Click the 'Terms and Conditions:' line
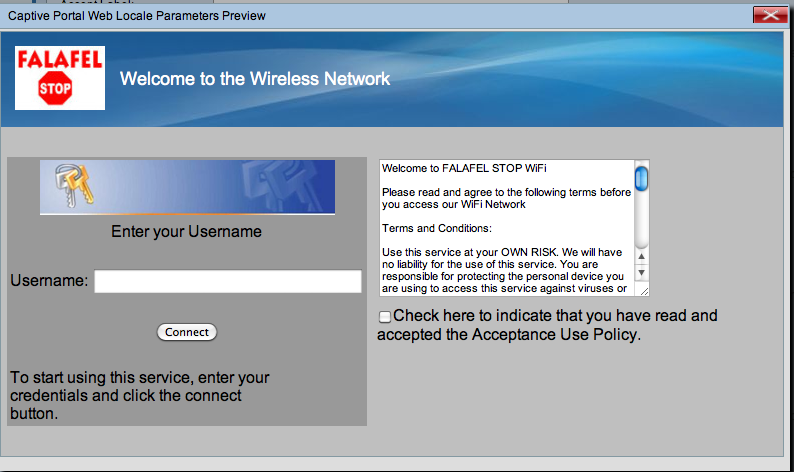Image resolution: width=794 pixels, height=472 pixels. [x=436, y=228]
